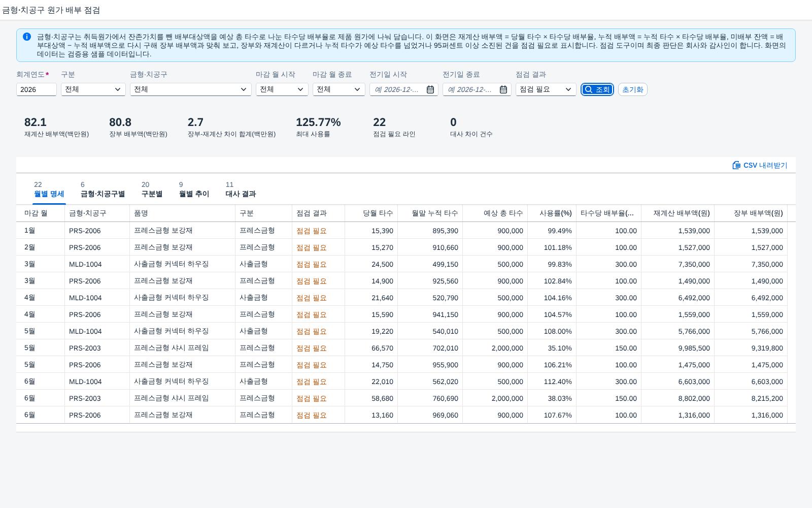Image resolution: width=812 pixels, height=508 pixels.
Task: Click the 회계연도 input field
Action: 37,89
